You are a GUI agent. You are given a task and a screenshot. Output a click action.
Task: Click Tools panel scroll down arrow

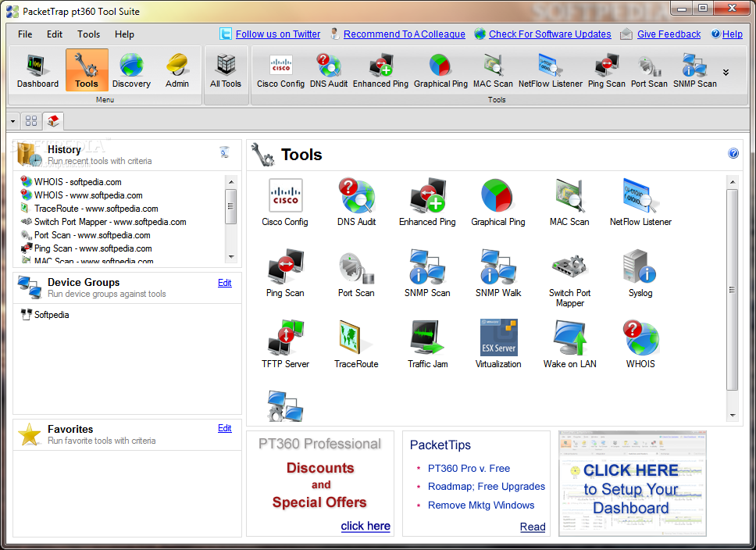[733, 415]
